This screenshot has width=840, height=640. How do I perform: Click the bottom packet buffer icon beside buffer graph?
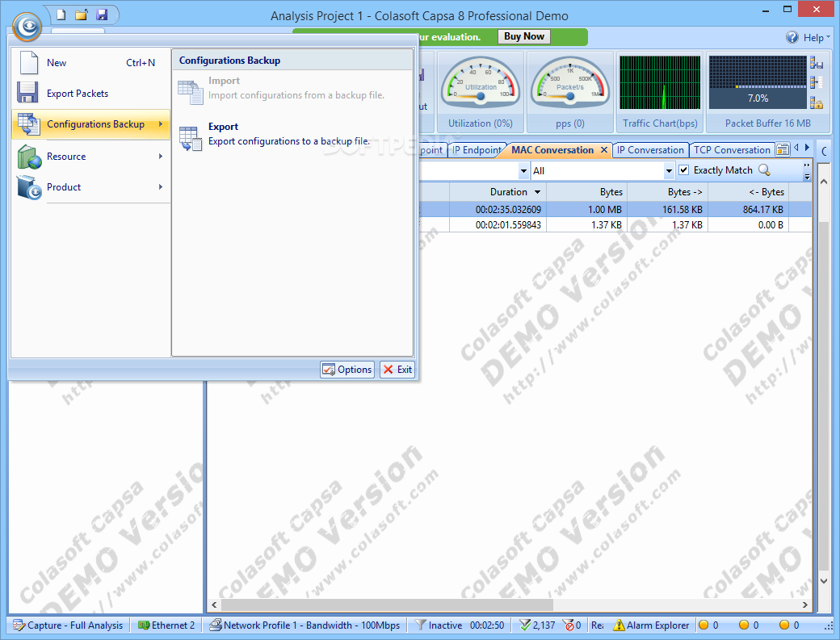click(817, 102)
